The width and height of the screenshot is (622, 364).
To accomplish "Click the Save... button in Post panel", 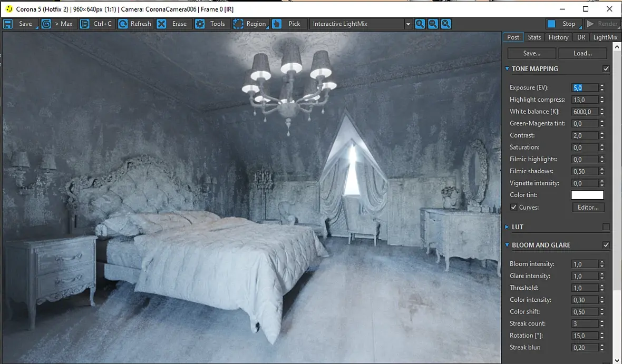I will (x=531, y=53).
